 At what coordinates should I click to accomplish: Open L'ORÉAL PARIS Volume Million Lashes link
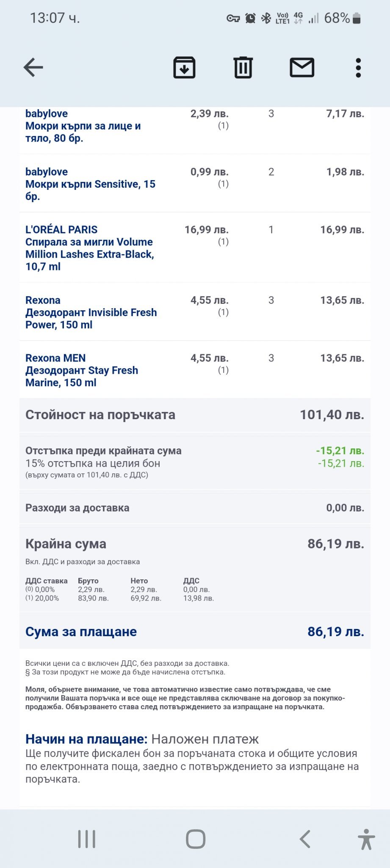point(89,248)
